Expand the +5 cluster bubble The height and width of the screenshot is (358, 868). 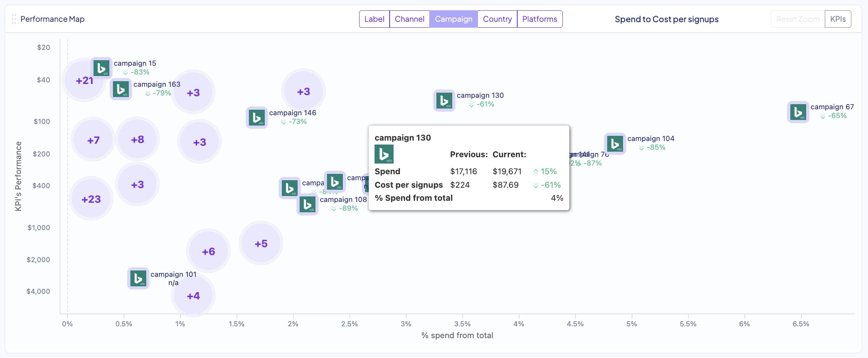(261, 244)
